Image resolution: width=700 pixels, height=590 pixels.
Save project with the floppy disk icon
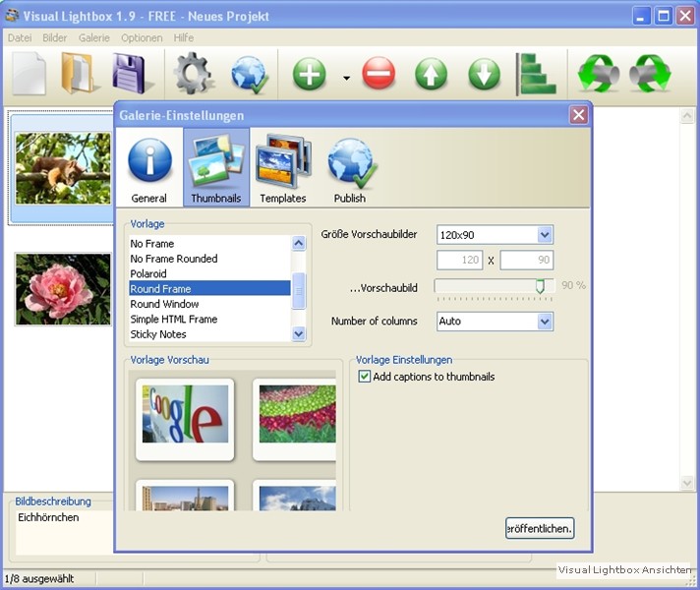click(x=132, y=74)
